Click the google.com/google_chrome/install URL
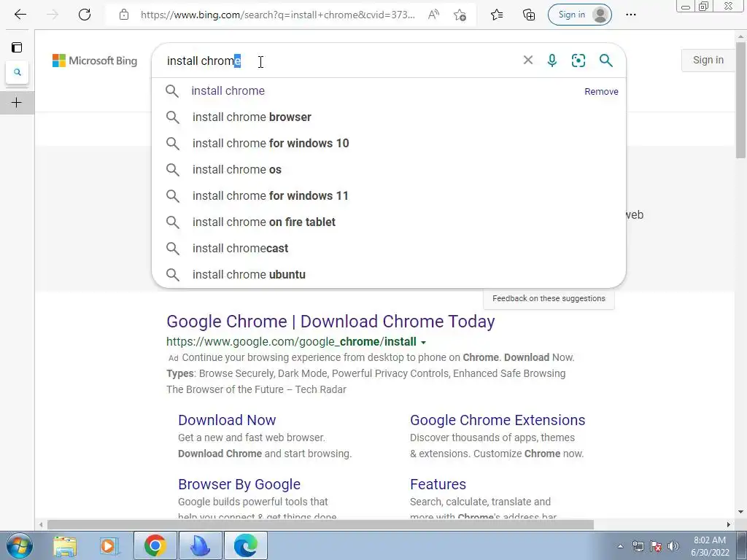This screenshot has height=560, width=747. [291, 342]
